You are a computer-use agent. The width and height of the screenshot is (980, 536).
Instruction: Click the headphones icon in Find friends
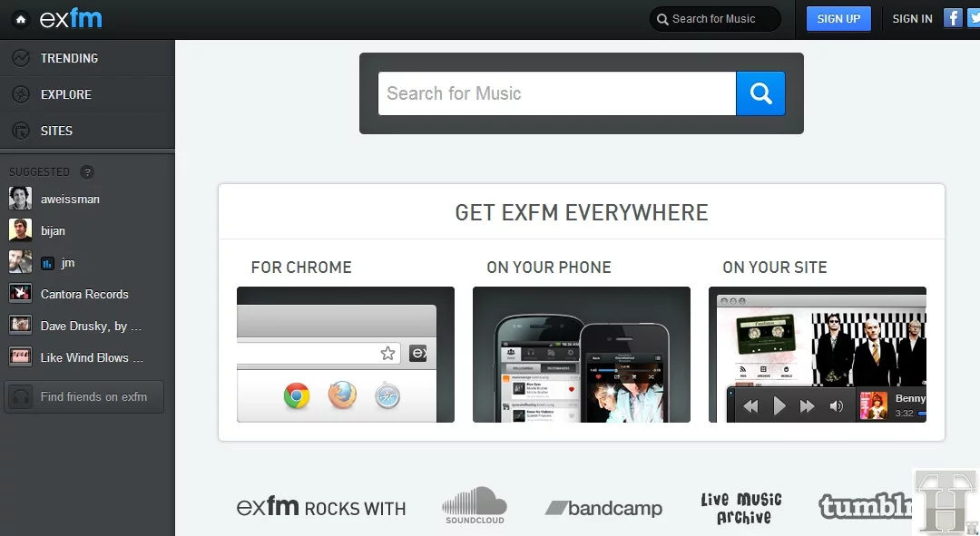tap(21, 396)
